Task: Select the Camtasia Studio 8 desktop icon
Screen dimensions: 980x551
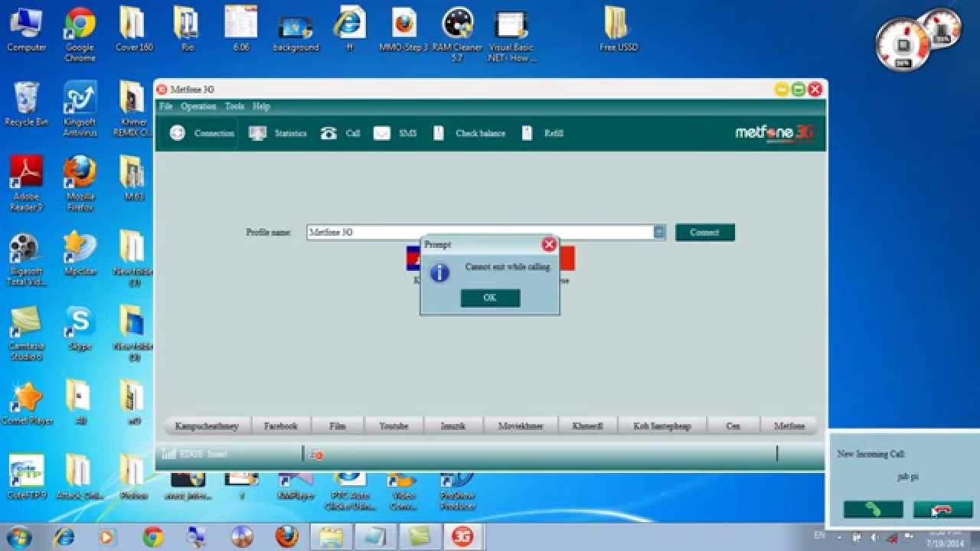Action: click(x=25, y=334)
